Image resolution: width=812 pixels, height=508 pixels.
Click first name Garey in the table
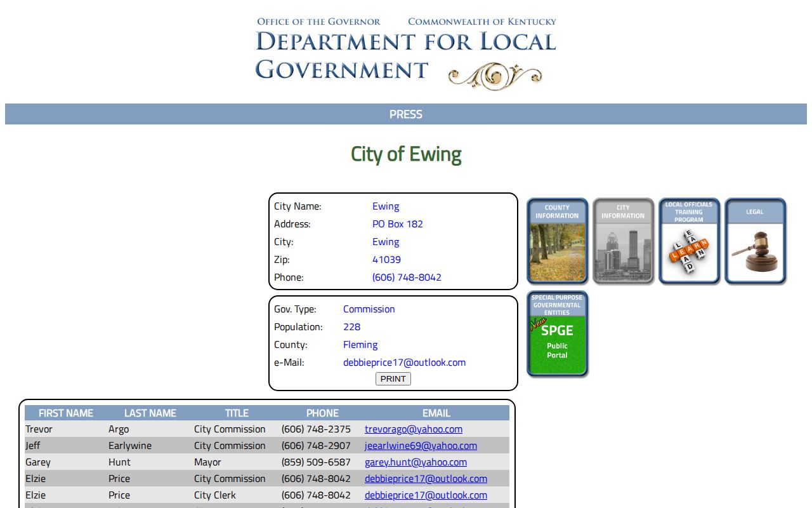coord(38,462)
